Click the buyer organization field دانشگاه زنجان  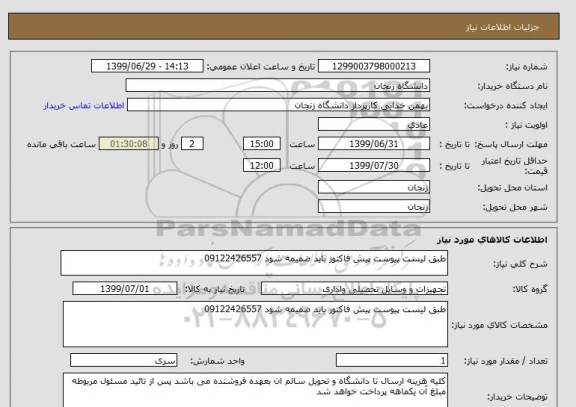click(x=277, y=86)
